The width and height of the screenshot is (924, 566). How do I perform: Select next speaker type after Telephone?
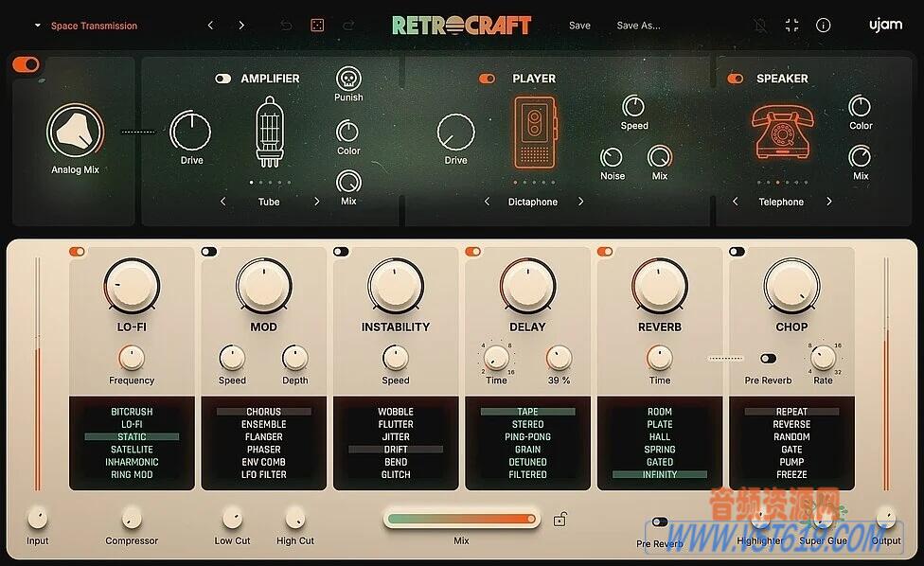coord(829,202)
